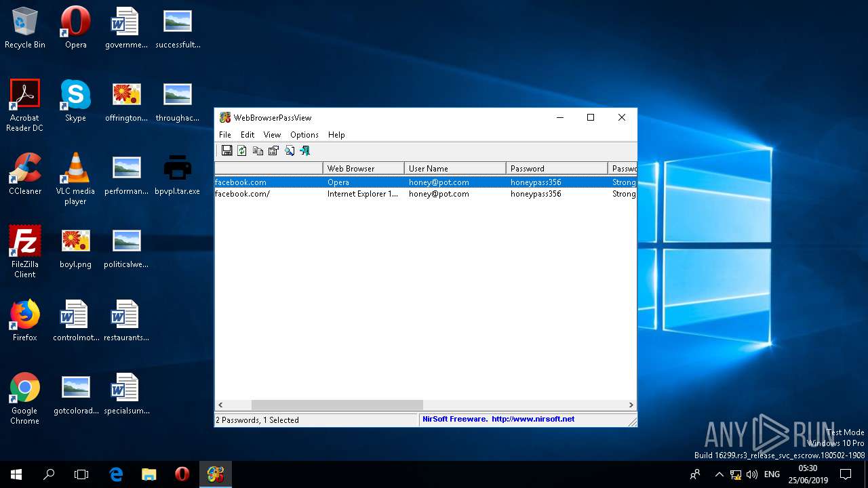Click the horizontal scrollbar thumb
This screenshot has width=868, height=488.
coord(337,405)
